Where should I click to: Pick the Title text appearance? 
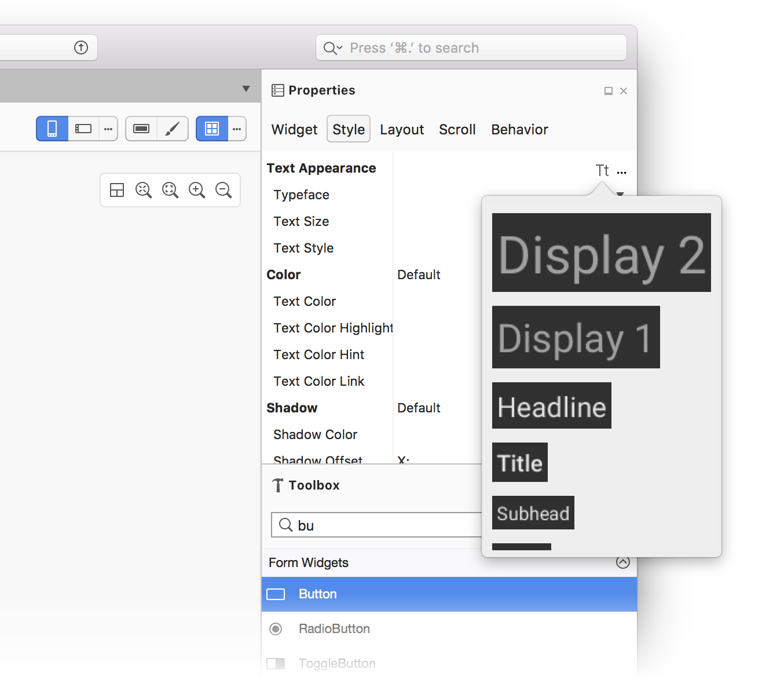(520, 462)
